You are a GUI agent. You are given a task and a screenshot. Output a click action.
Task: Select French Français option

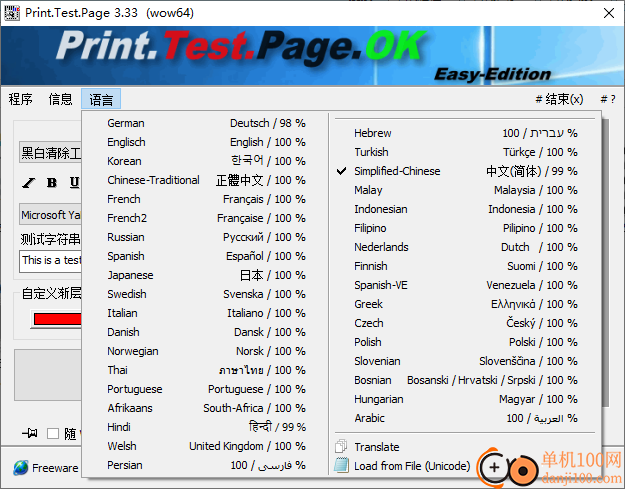(206, 199)
